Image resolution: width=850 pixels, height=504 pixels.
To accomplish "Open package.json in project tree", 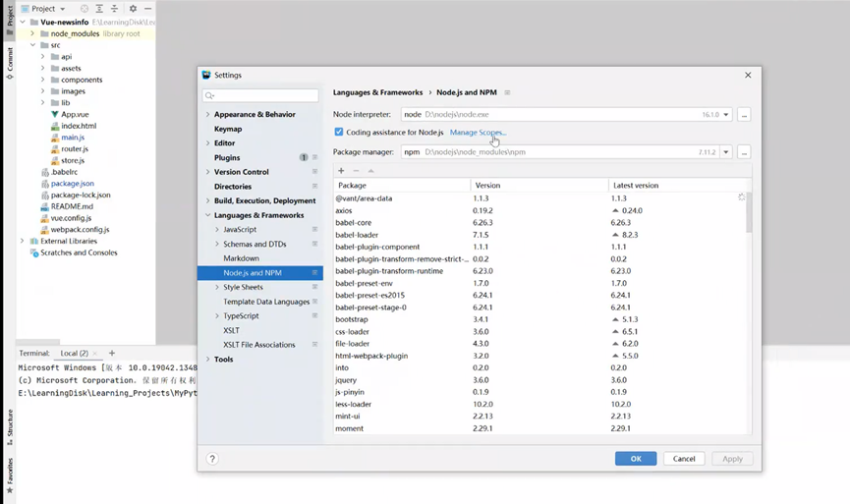I will coord(72,183).
